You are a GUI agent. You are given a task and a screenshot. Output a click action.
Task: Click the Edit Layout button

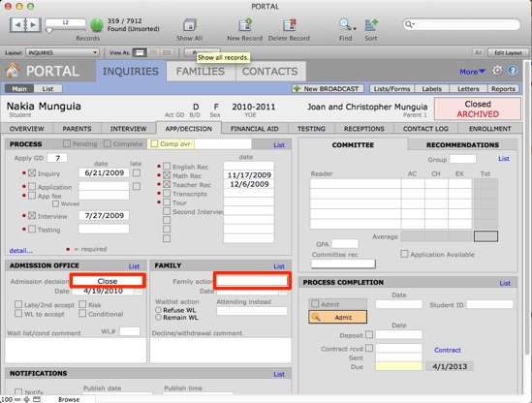[508, 53]
